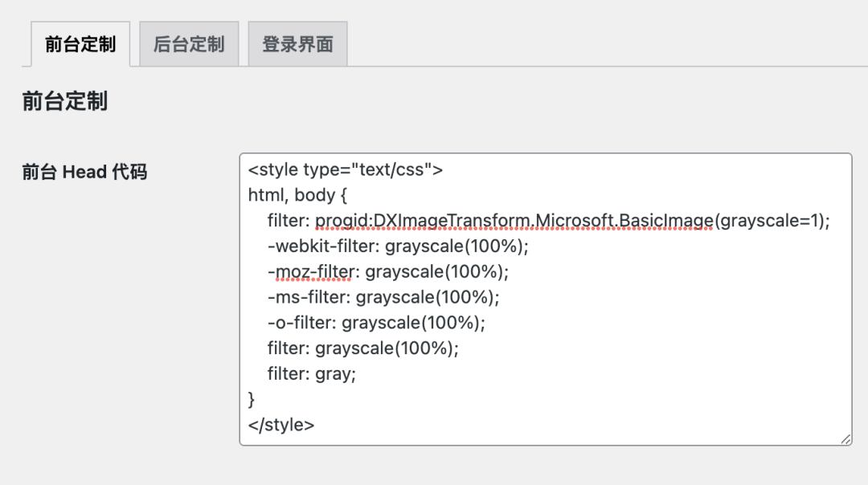Click the closing '</style>' tag line
Screen dimensions: 868x485
pyautogui.click(x=281, y=425)
